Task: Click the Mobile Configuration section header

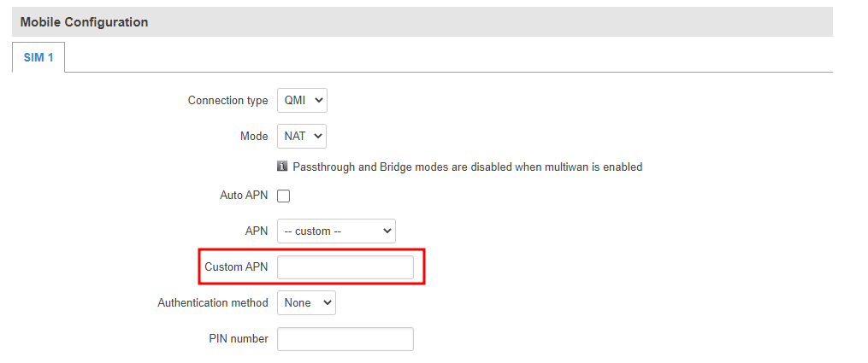Action: pyautogui.click(x=84, y=22)
